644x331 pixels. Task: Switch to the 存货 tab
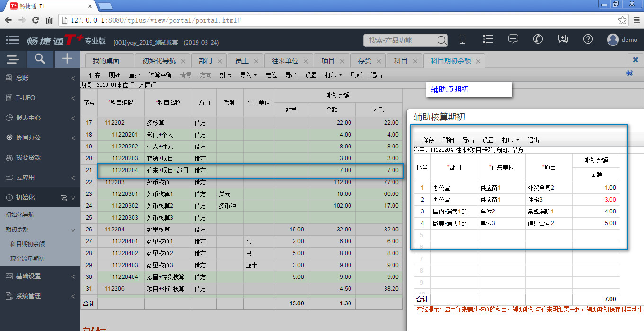pyautogui.click(x=364, y=61)
